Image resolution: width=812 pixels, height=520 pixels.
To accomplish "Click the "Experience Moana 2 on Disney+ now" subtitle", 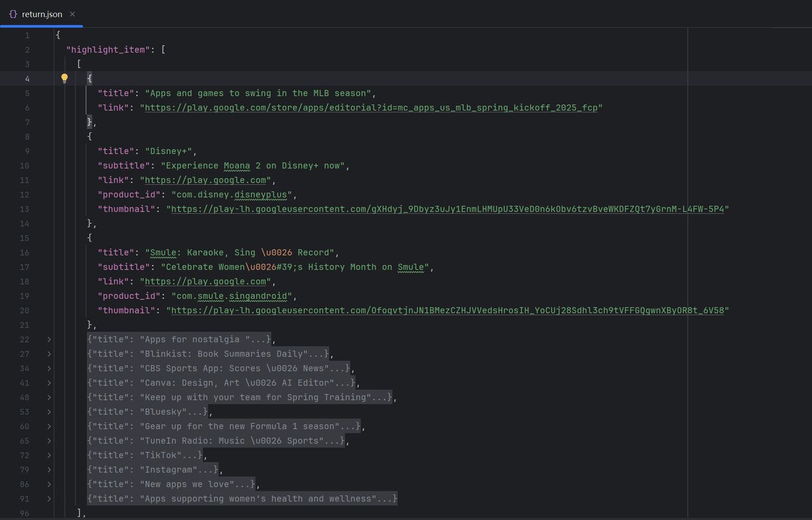I will pos(253,165).
